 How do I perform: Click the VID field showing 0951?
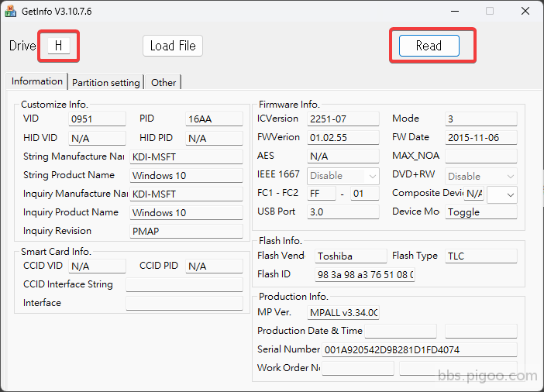[x=97, y=119]
